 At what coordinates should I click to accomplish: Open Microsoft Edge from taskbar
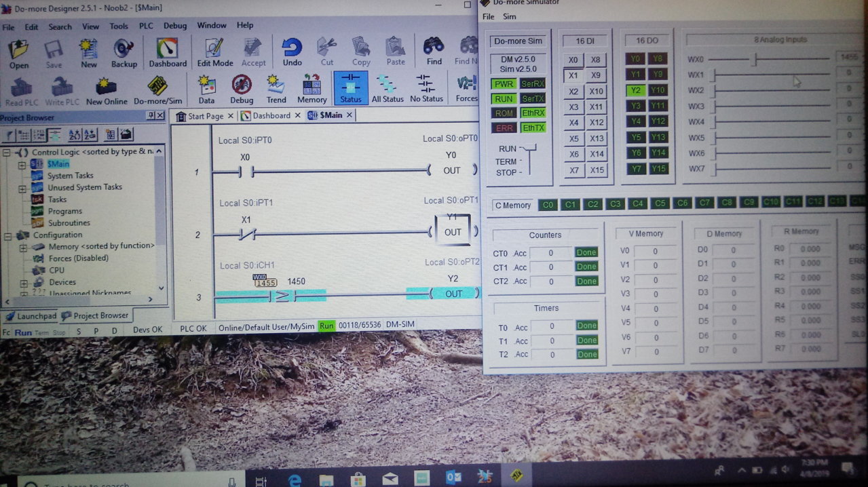coord(295,479)
